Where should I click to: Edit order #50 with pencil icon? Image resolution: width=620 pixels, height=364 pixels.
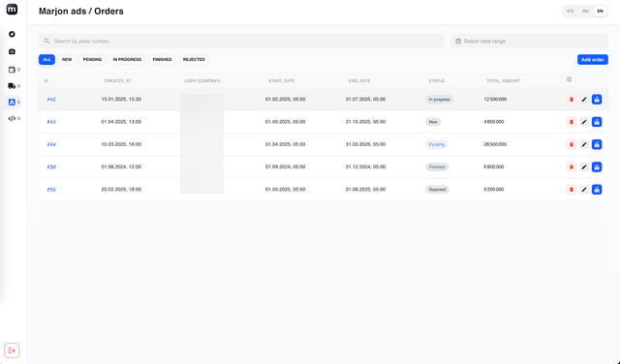tap(584, 190)
